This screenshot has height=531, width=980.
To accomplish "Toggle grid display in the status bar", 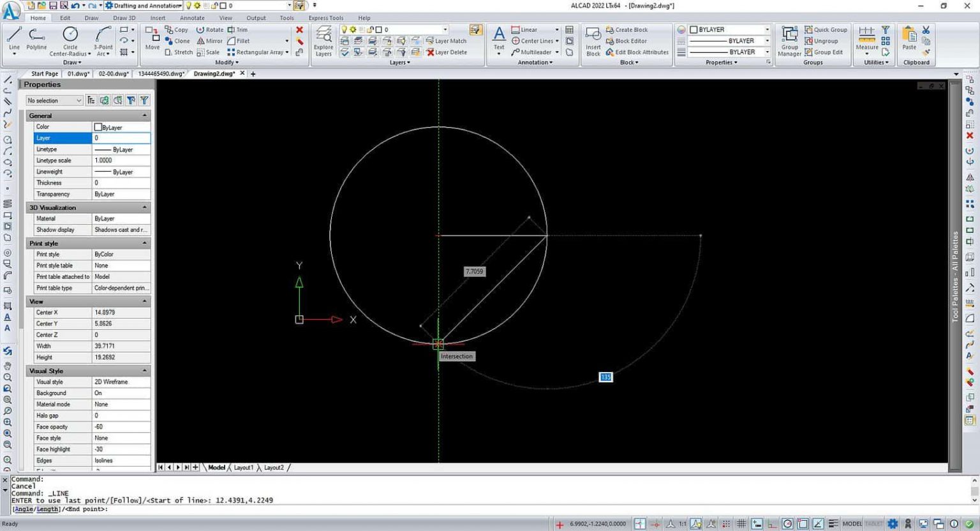I will pyautogui.click(x=741, y=523).
